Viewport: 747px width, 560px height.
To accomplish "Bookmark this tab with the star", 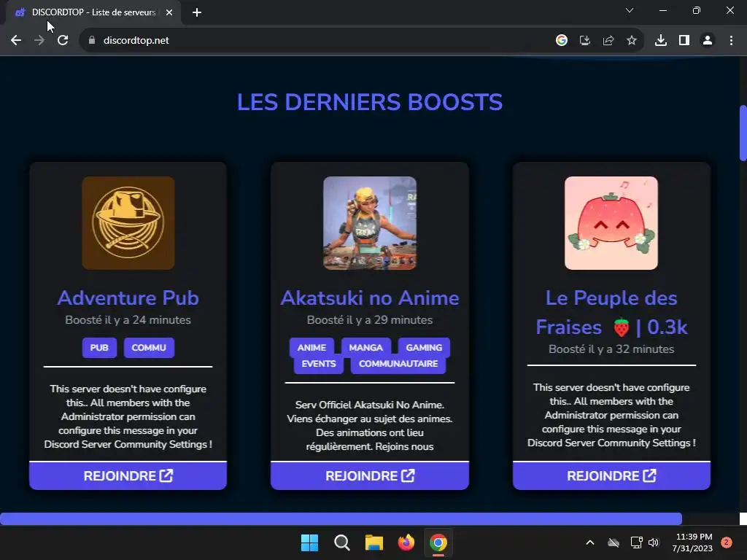I will coord(632,41).
